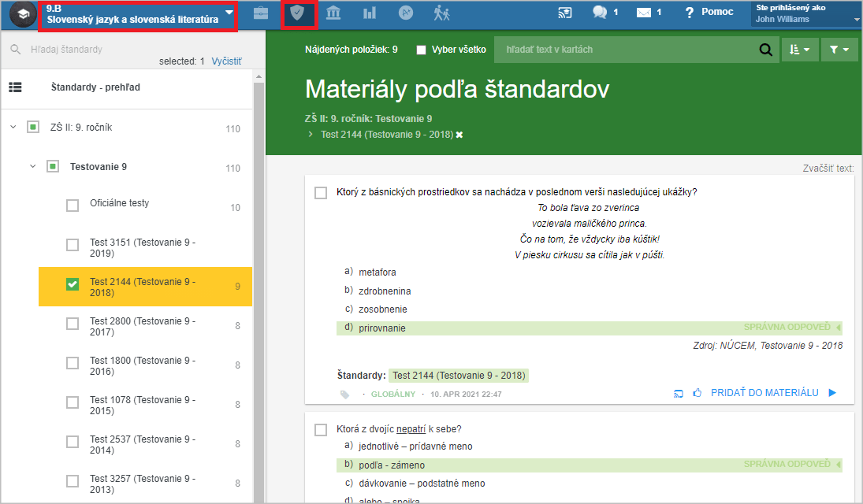Screen dimensions: 863x504
Task: Collapse the ZŠ II: 9. ročník tree node
Action: 13,127
